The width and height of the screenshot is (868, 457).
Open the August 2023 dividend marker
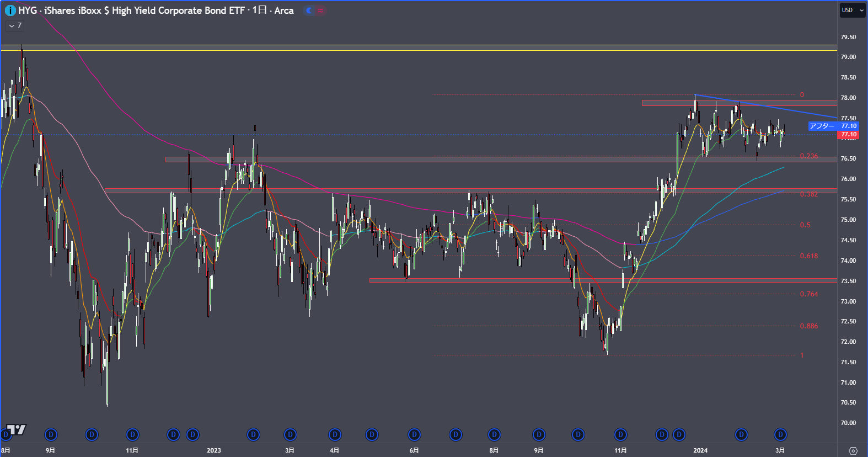click(494, 435)
